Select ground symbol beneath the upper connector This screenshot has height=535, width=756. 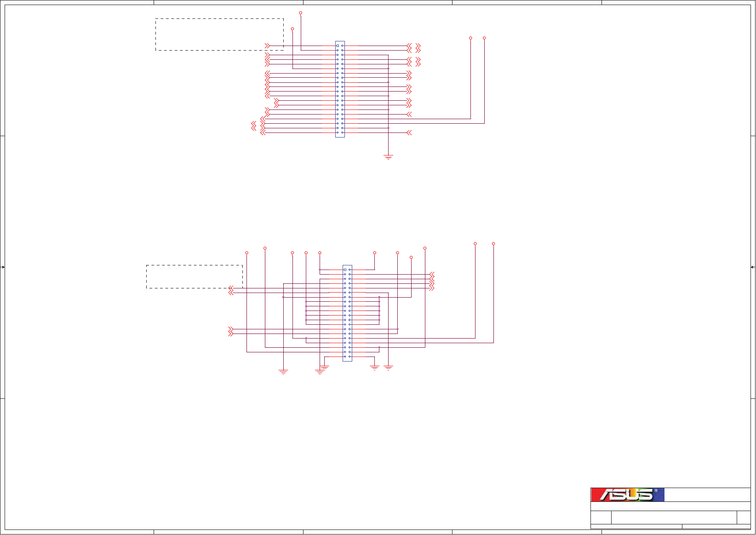pos(389,157)
